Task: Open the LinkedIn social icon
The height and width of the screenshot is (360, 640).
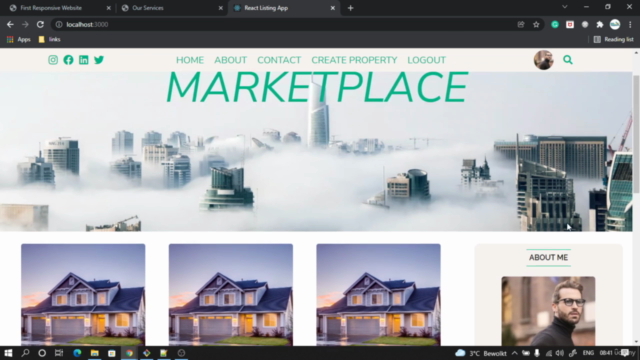Action: click(x=84, y=60)
